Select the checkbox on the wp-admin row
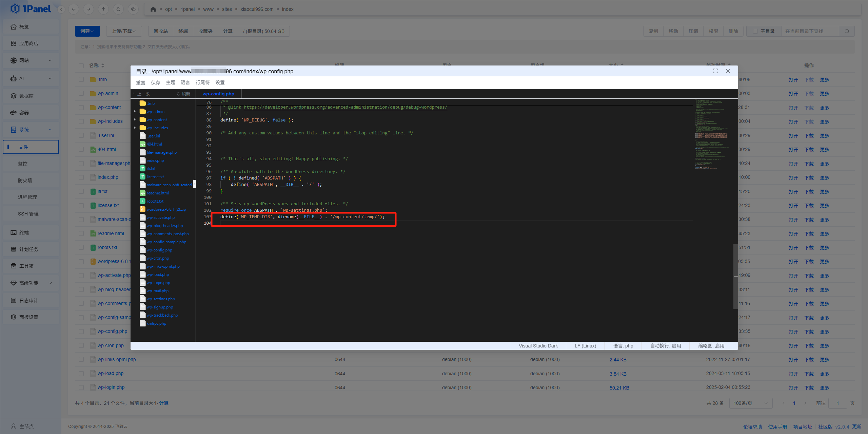 click(x=81, y=93)
